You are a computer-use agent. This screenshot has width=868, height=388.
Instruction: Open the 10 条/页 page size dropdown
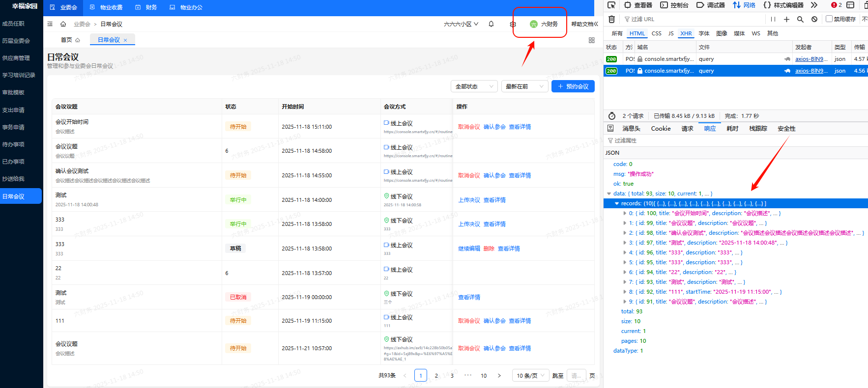pos(530,376)
